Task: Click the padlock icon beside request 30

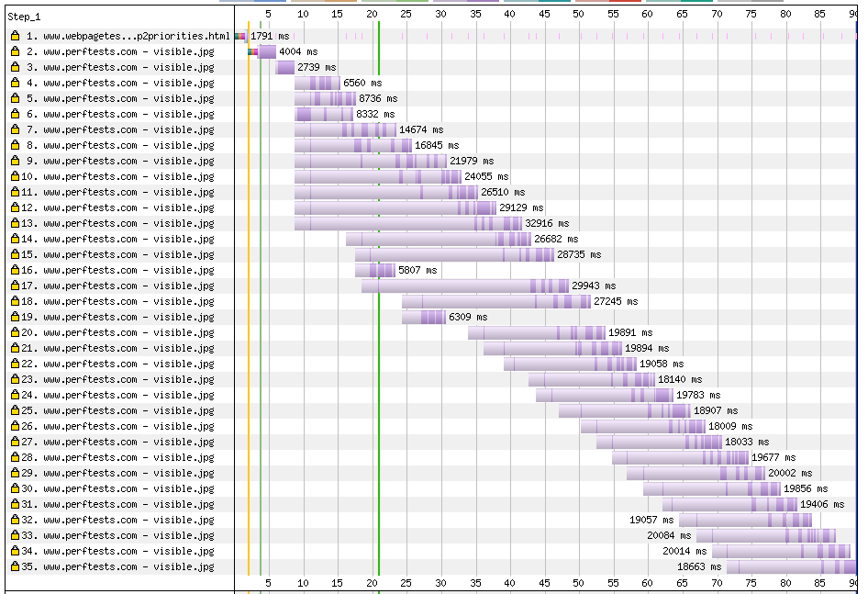Action: (x=15, y=488)
